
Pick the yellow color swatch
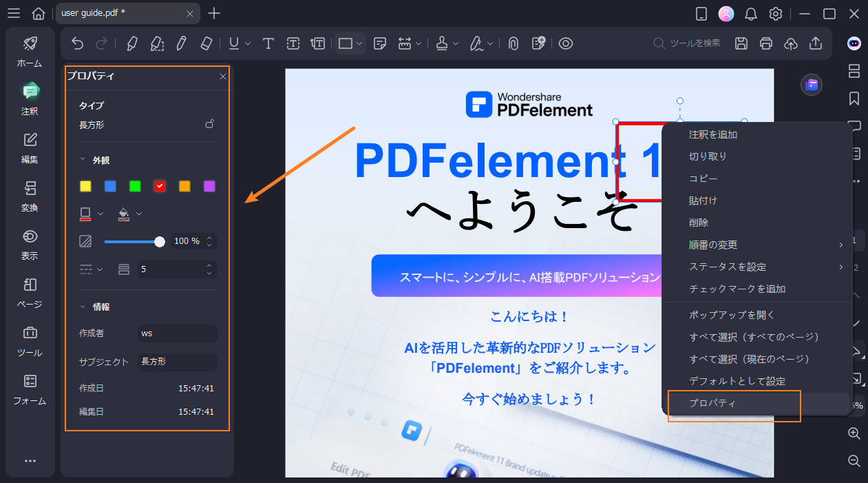point(84,186)
